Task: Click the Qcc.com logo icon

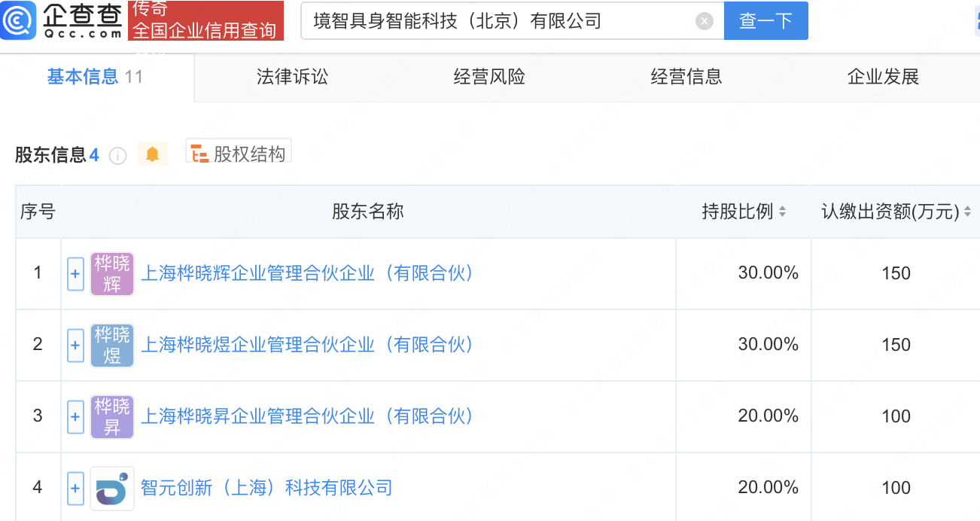Action: [x=18, y=20]
